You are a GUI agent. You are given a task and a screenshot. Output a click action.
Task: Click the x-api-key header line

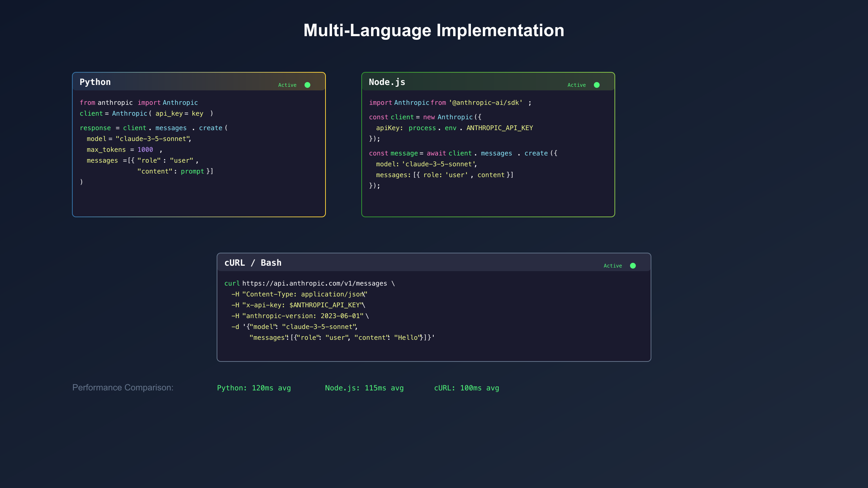(298, 305)
